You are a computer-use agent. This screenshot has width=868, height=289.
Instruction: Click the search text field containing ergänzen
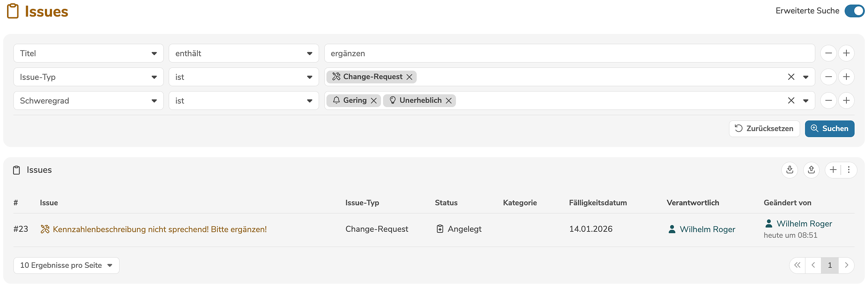pyautogui.click(x=569, y=53)
